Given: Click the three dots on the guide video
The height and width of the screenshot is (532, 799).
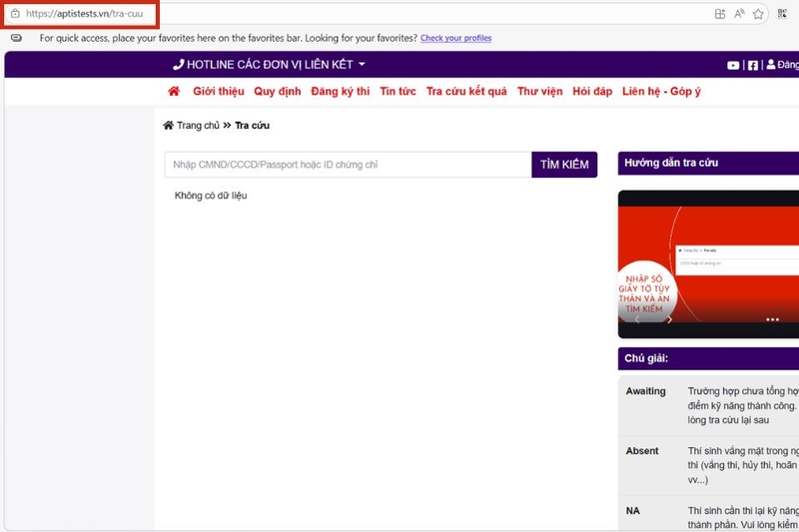Looking at the screenshot, I should tap(772, 319).
